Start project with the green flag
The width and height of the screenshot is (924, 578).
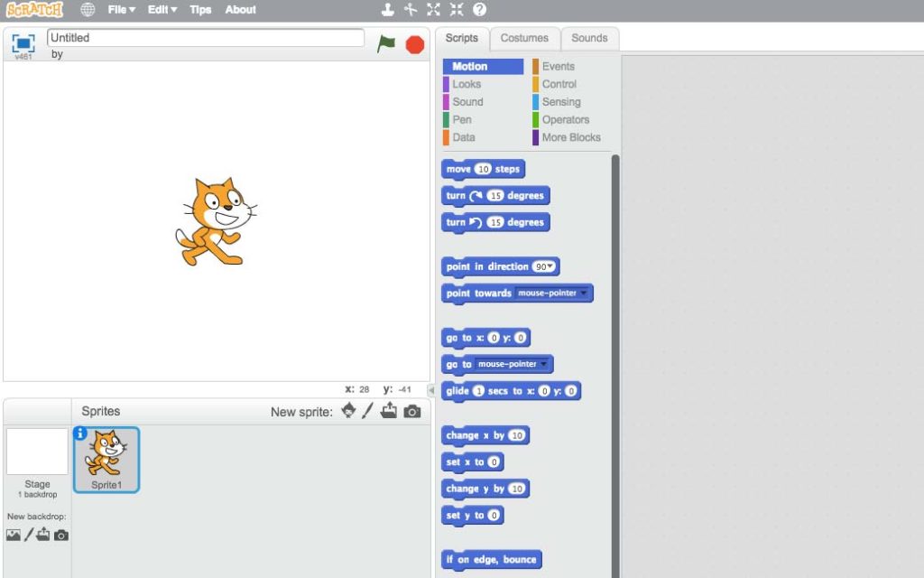(x=386, y=43)
